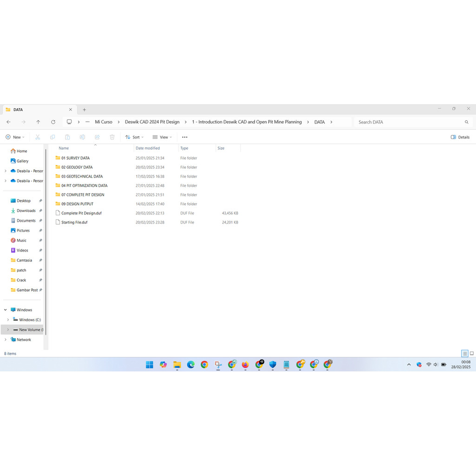This screenshot has width=476, height=476.
Task: Open Gallery in the navigation pane
Action: (22, 161)
